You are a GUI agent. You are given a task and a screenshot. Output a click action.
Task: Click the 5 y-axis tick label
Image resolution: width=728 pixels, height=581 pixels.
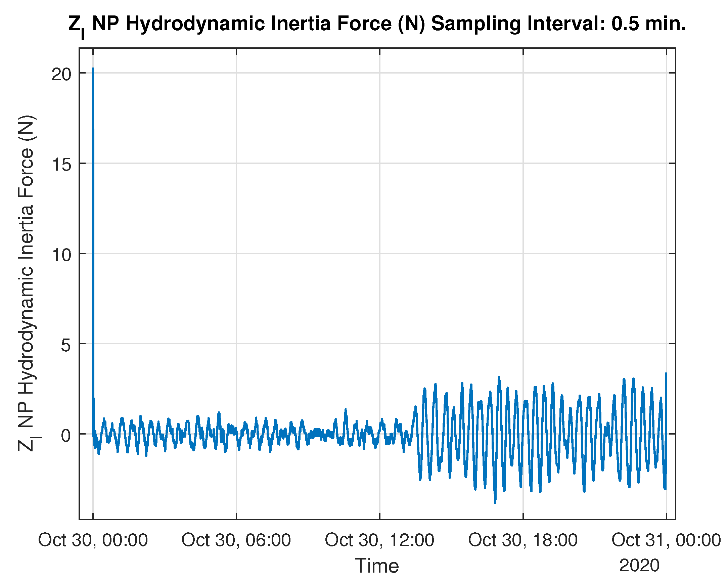coord(66,346)
